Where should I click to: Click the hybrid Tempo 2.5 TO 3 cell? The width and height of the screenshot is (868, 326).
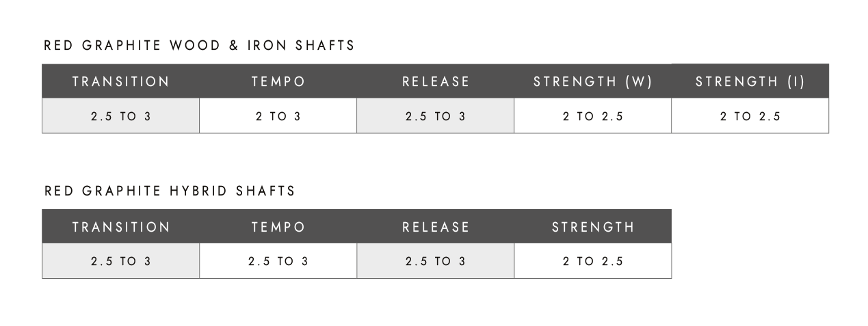click(x=278, y=261)
